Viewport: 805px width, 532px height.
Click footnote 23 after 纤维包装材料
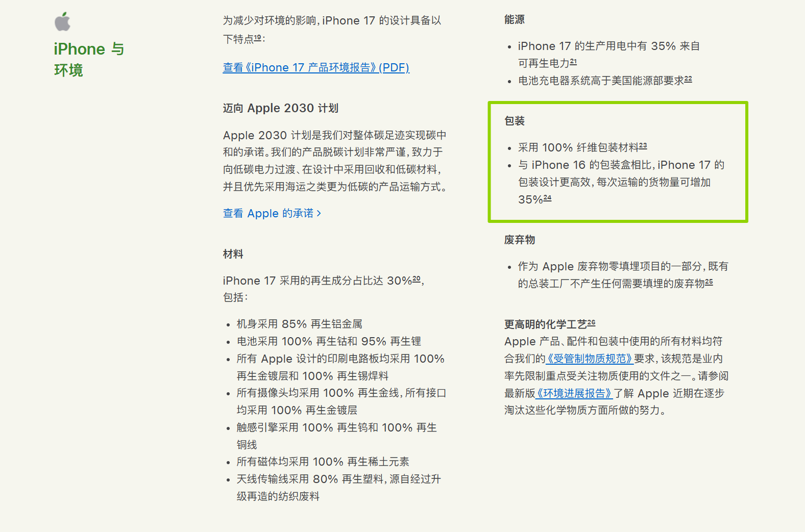pyautogui.click(x=643, y=146)
